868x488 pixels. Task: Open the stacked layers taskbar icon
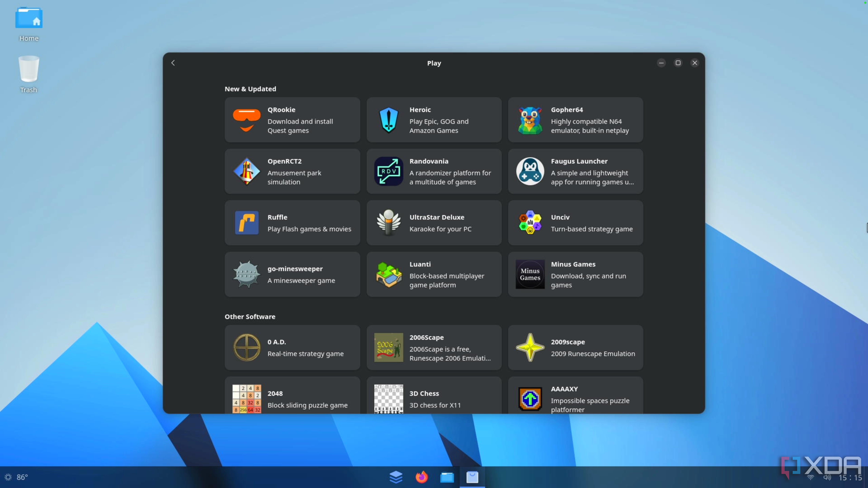396,477
